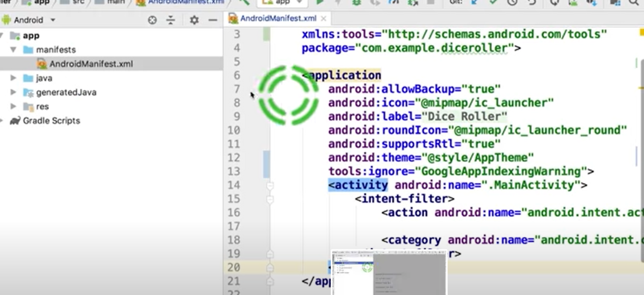
Task: Click the video preview thumbnail
Action: 389,273
